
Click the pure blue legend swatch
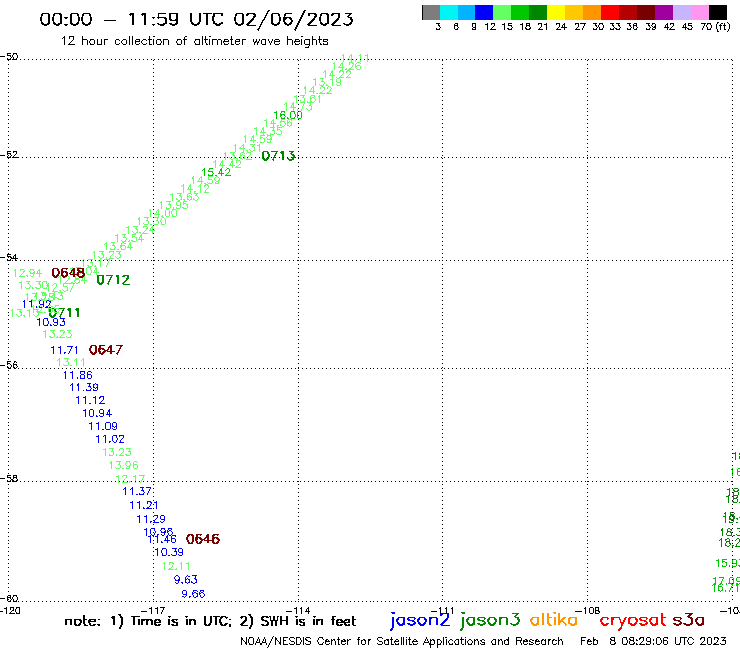point(484,12)
